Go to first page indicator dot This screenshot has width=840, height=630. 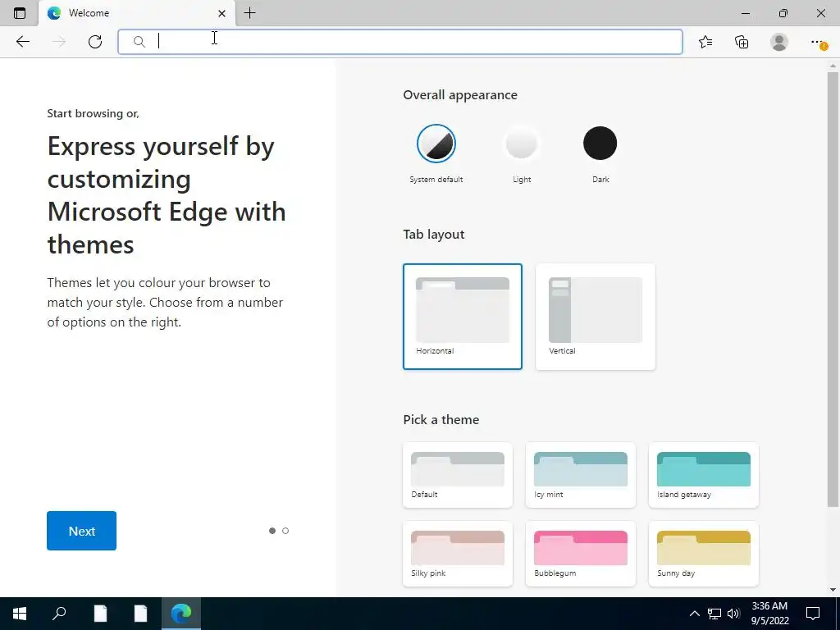272,531
